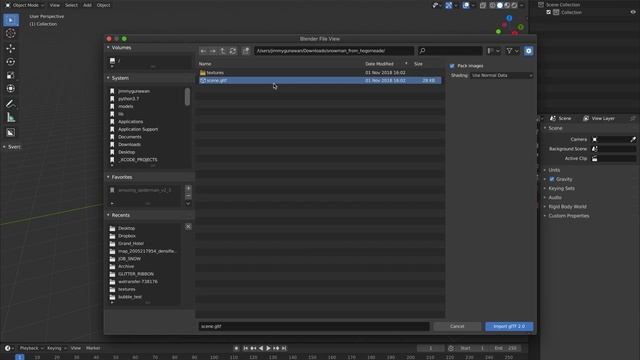Click the file path input field
Viewport: 640px width, 360px height.
pyautogui.click(x=334, y=51)
